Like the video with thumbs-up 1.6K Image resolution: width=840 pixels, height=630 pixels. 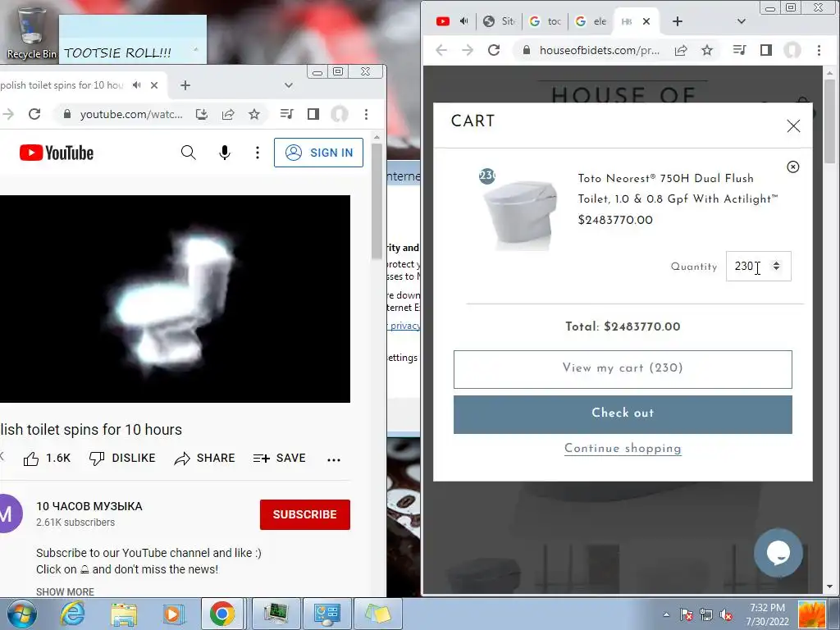click(x=47, y=459)
